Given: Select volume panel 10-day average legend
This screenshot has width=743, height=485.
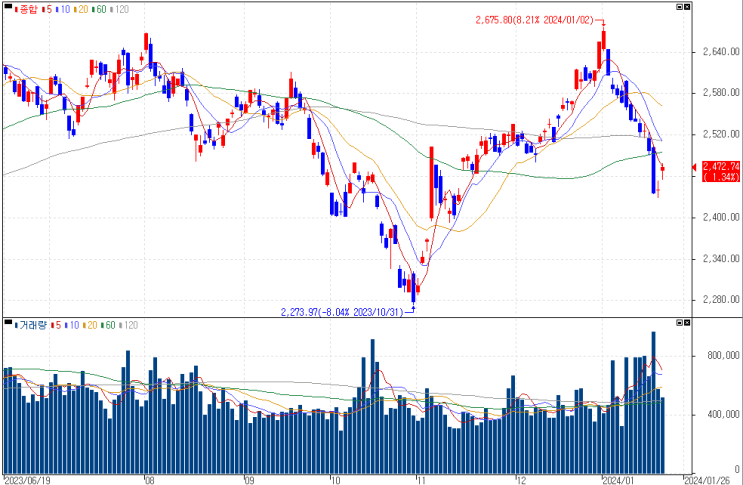Looking at the screenshot, I should tap(72, 325).
